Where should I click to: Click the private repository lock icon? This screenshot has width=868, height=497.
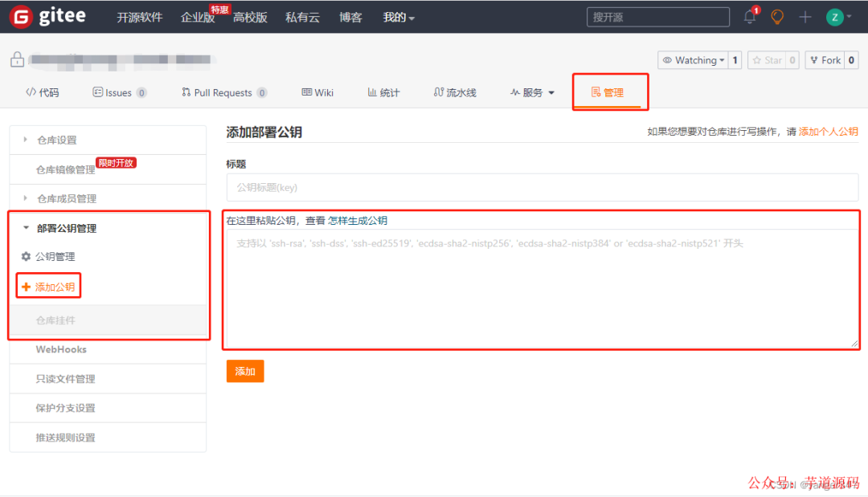17,59
